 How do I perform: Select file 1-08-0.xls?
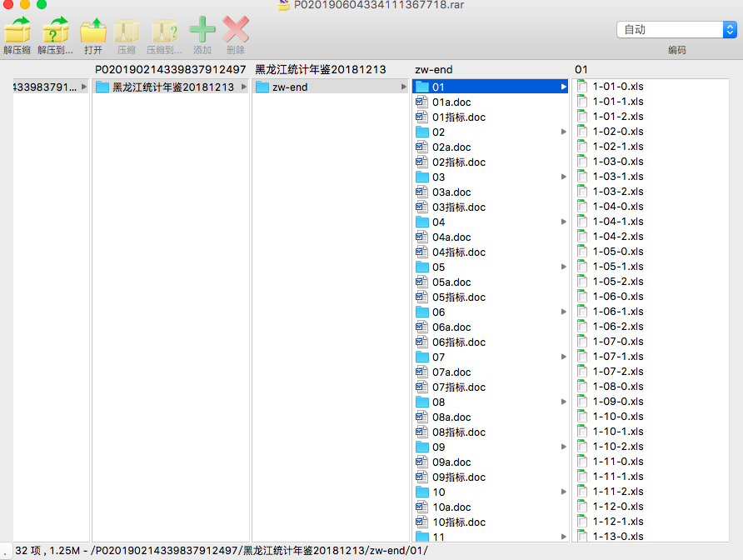coord(650,387)
